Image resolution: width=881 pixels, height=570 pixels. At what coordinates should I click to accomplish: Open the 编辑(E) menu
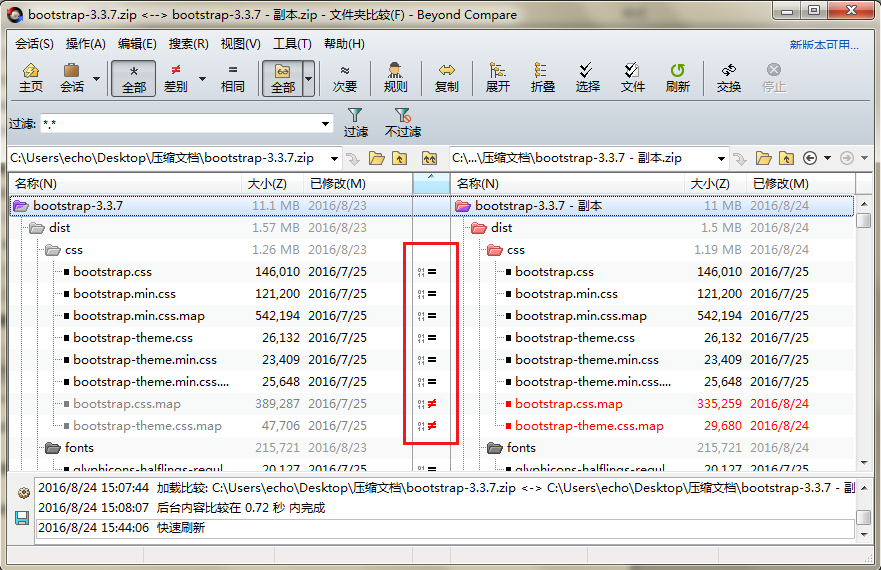(137, 44)
